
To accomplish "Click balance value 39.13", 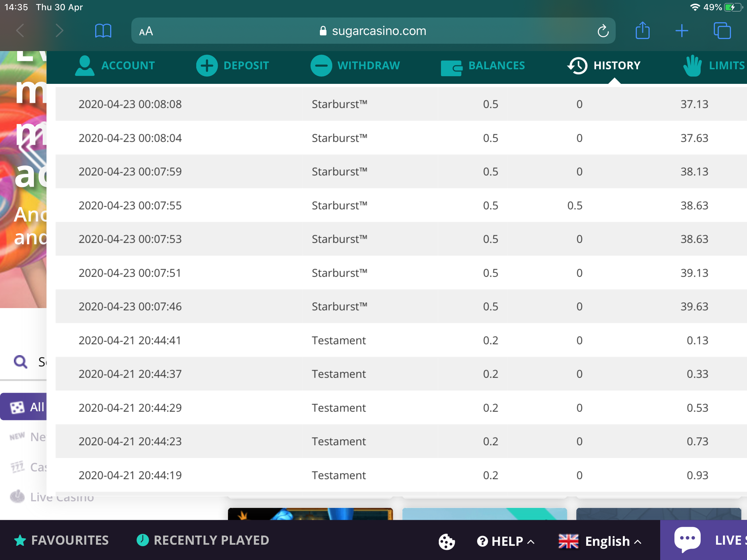I will click(x=694, y=273).
